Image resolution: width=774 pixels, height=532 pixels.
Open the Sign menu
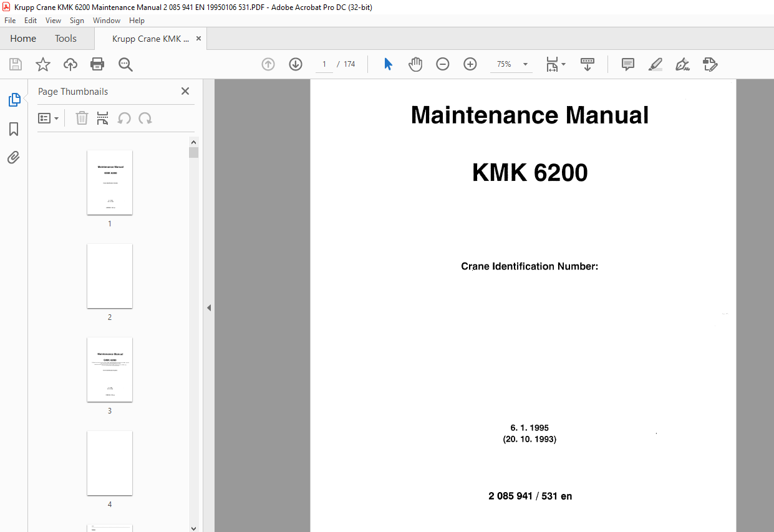(77, 21)
